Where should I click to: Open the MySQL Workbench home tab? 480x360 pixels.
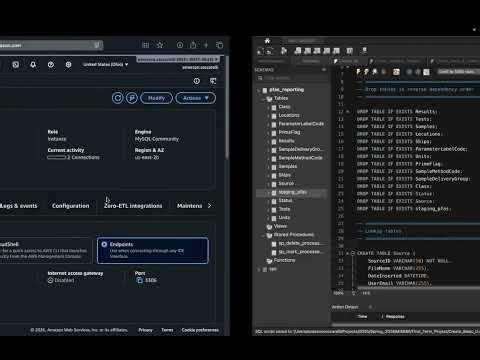click(267, 41)
